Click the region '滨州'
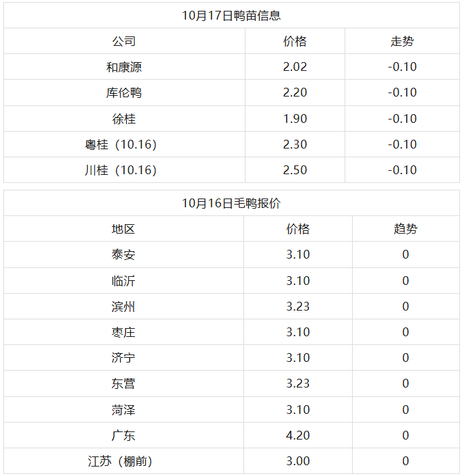 point(123,307)
